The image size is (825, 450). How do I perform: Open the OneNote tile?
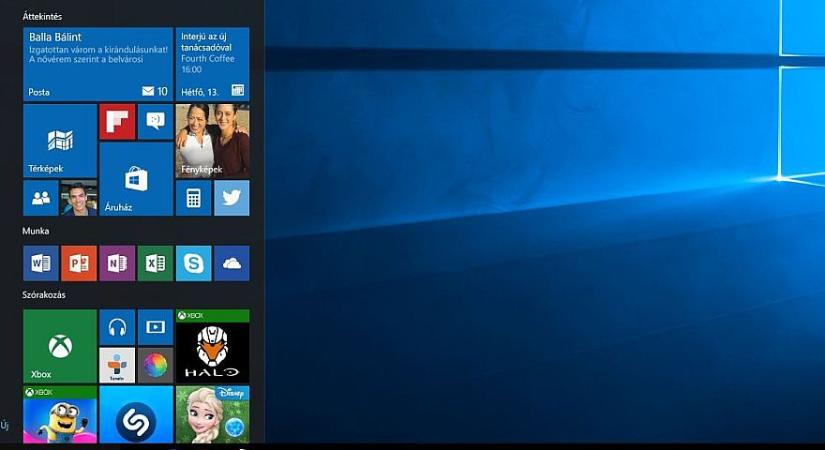tap(117, 263)
